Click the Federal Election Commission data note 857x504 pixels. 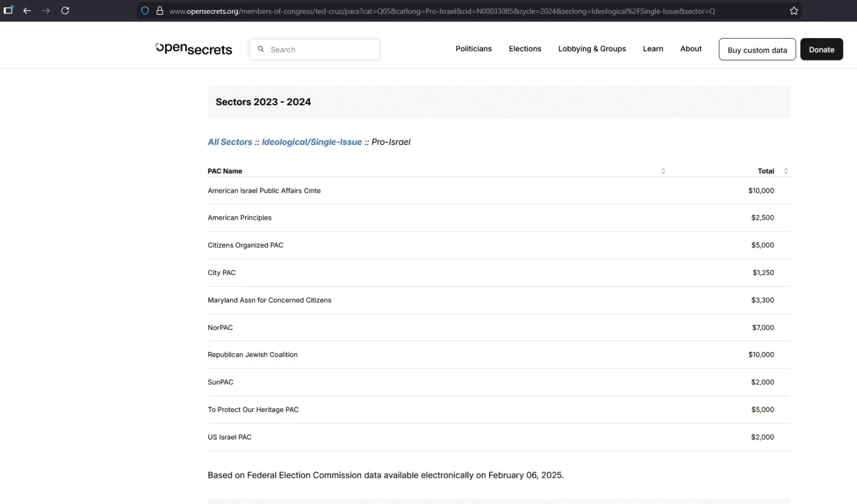click(386, 475)
